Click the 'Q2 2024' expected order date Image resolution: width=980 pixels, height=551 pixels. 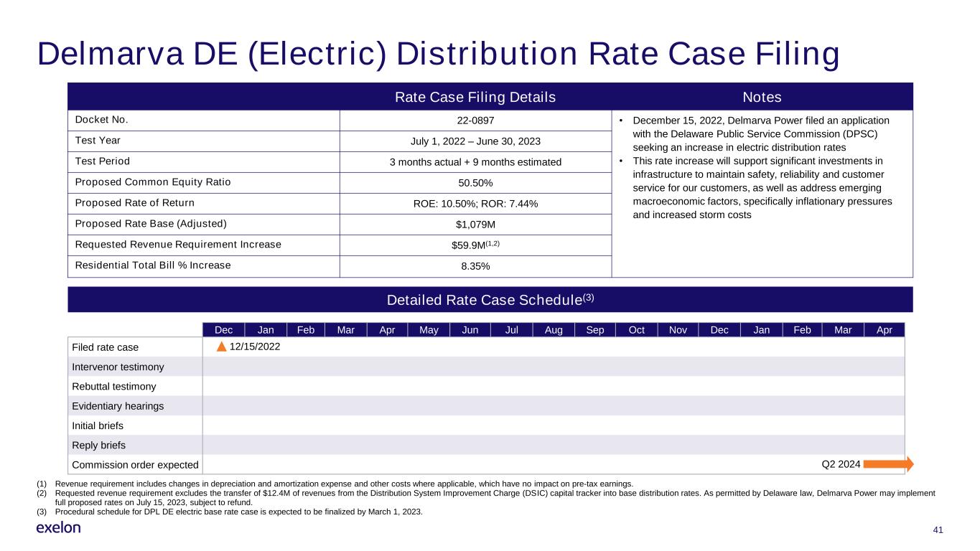click(841, 464)
